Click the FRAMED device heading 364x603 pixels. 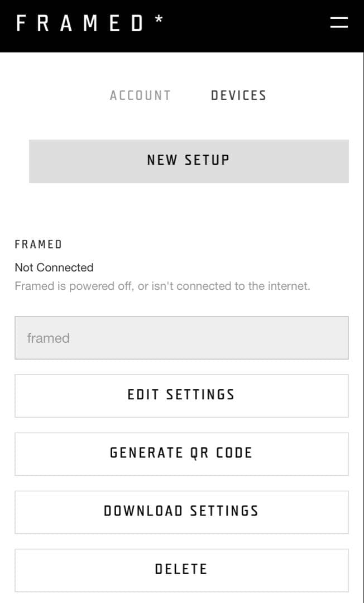tap(39, 245)
